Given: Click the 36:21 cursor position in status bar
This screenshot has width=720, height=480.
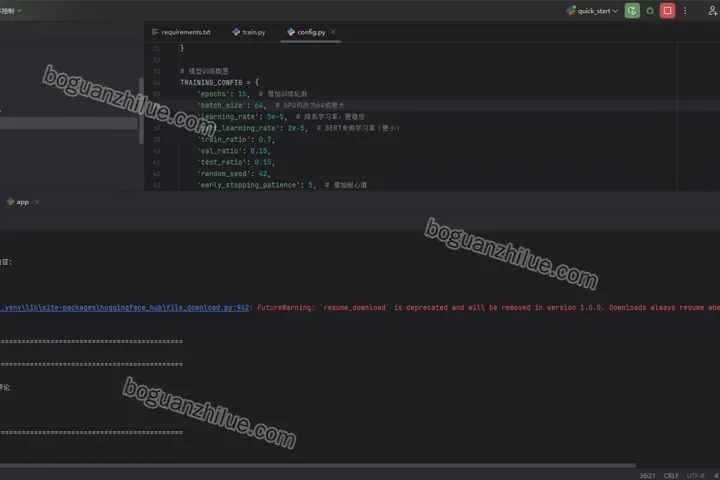Looking at the screenshot, I should click(647, 475).
